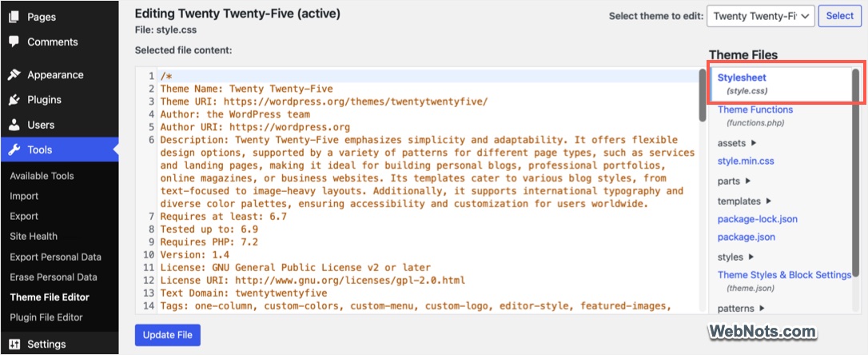Click the Tags line in the editor
Screen dimensions: 868x355
tap(416, 305)
